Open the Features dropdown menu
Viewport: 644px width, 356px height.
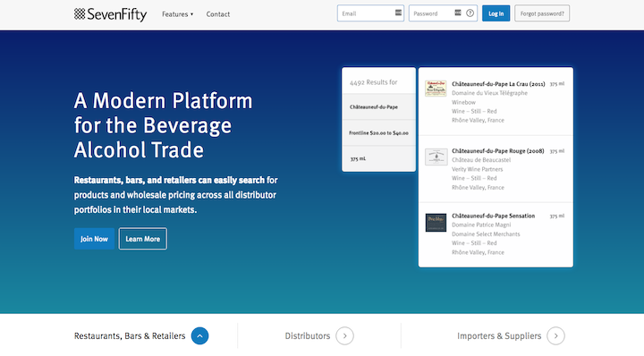tap(177, 14)
